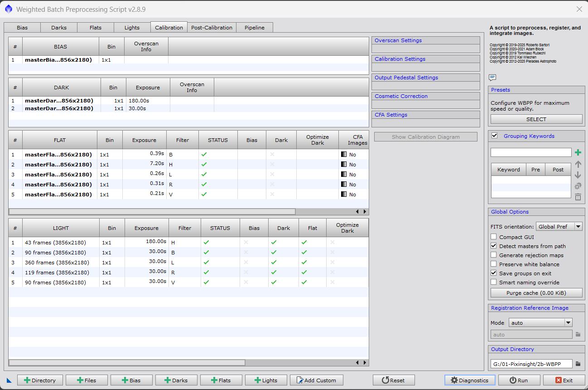
Task: Click the Flat checkmark in the 119 frames row
Action: [304, 273]
